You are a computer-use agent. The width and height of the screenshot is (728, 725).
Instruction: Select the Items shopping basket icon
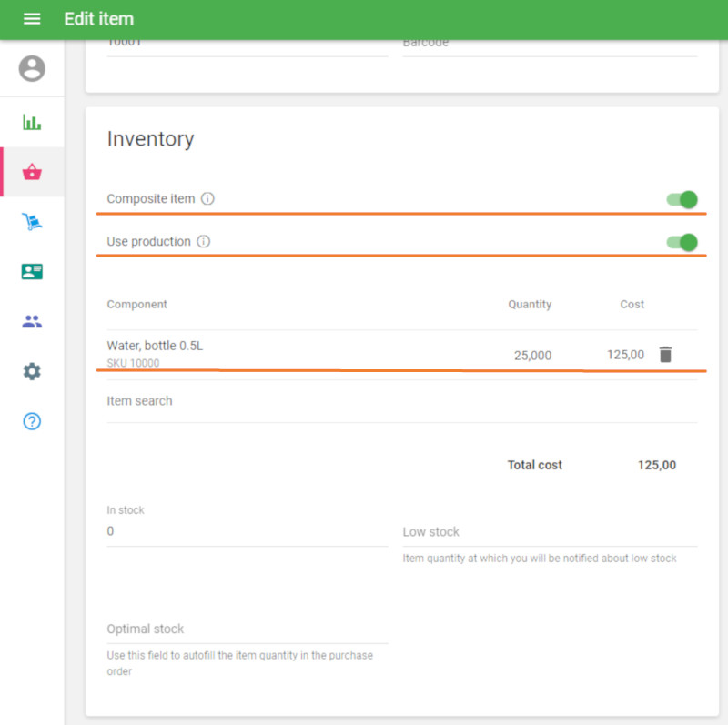coord(32,172)
